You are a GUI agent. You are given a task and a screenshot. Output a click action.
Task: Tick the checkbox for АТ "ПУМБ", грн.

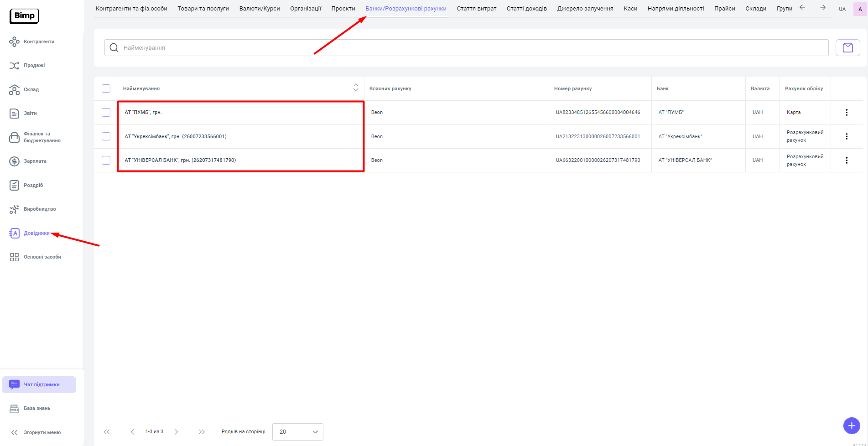tap(106, 113)
